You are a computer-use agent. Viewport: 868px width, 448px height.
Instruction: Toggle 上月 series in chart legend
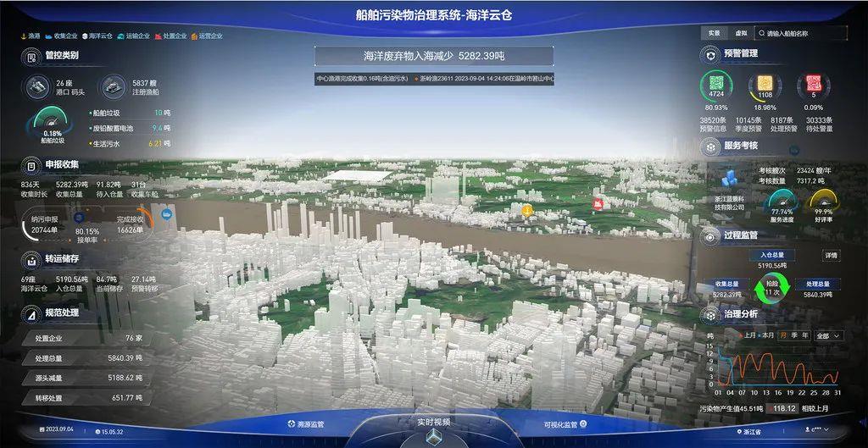748,335
